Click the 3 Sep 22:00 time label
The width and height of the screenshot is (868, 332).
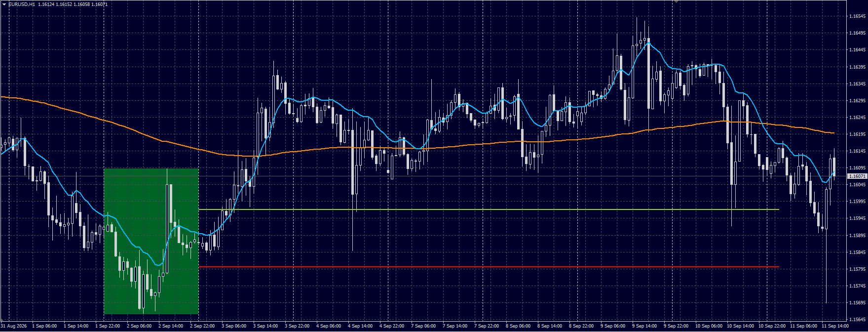297,326
